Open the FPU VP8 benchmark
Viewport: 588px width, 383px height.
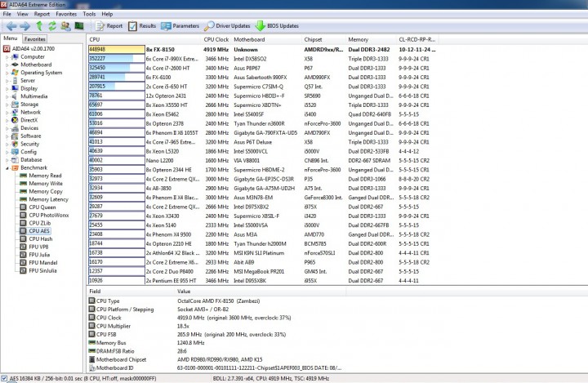point(38,247)
